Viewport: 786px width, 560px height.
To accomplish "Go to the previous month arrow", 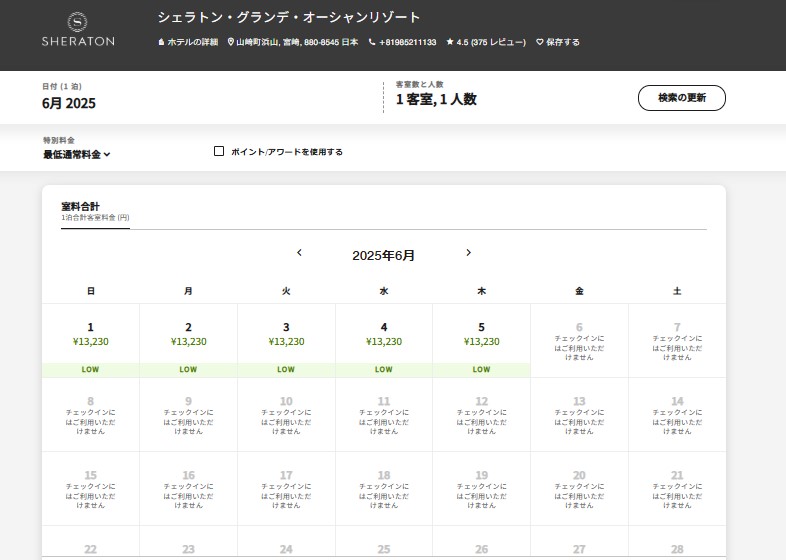I will 299,253.
